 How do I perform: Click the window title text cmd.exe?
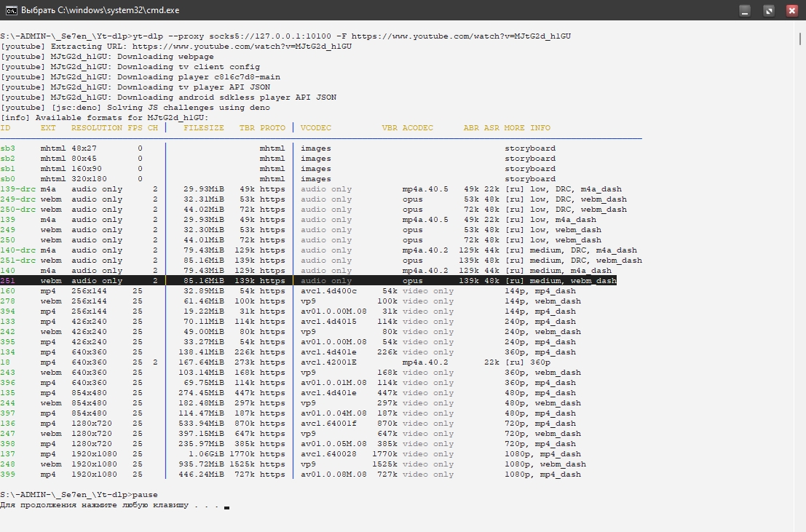pyautogui.click(x=100, y=10)
